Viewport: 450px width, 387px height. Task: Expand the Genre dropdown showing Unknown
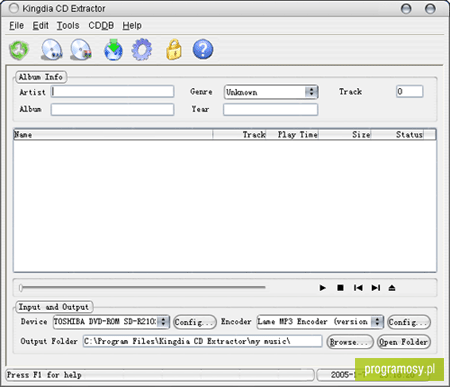tap(271, 92)
